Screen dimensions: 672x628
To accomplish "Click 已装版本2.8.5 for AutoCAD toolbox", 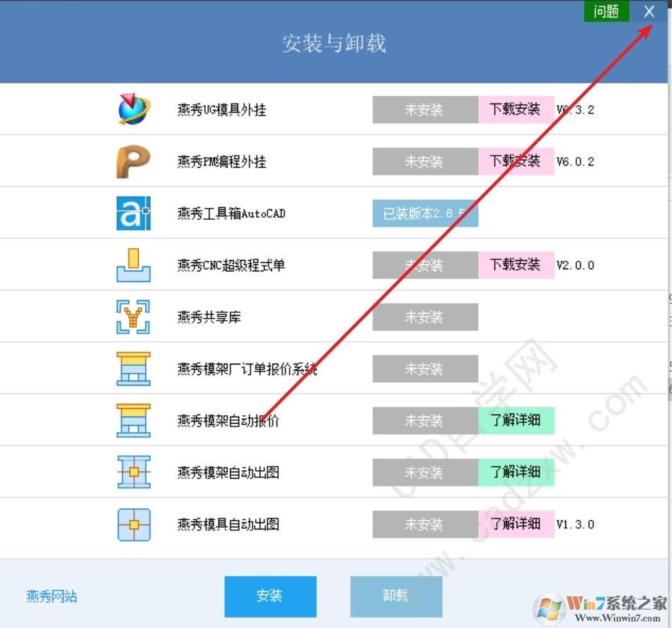I will pyautogui.click(x=425, y=212).
